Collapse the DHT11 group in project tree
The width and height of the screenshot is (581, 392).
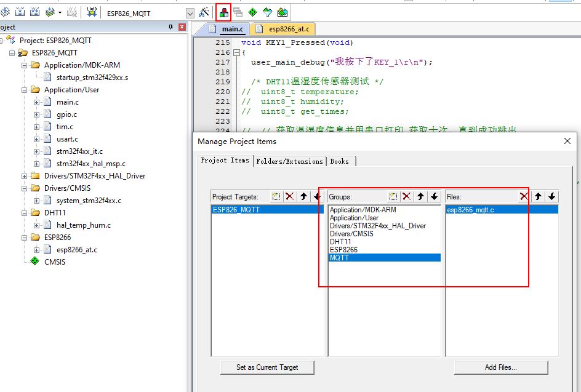click(x=24, y=213)
